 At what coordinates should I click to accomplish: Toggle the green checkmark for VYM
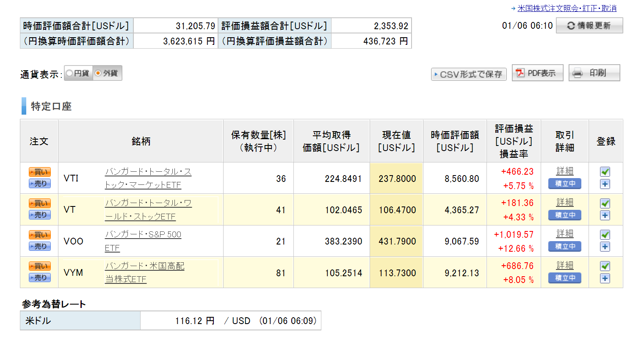(x=605, y=266)
